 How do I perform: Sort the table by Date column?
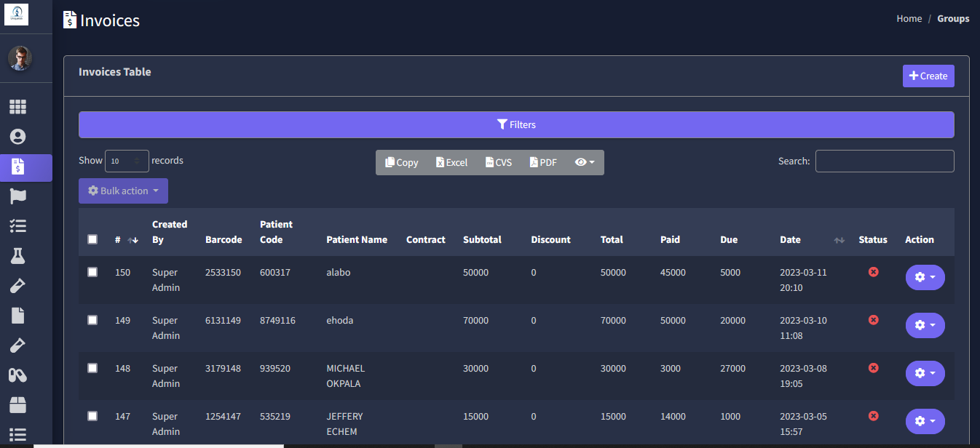point(839,240)
